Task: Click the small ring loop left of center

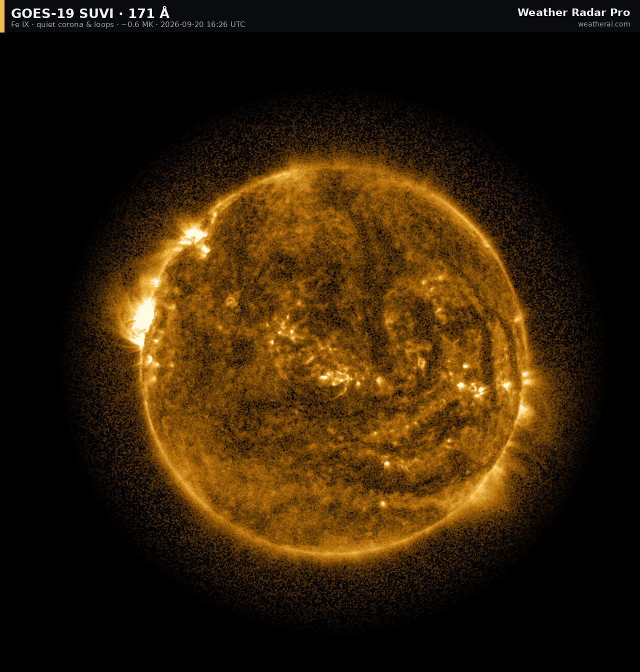Action: 230,301
